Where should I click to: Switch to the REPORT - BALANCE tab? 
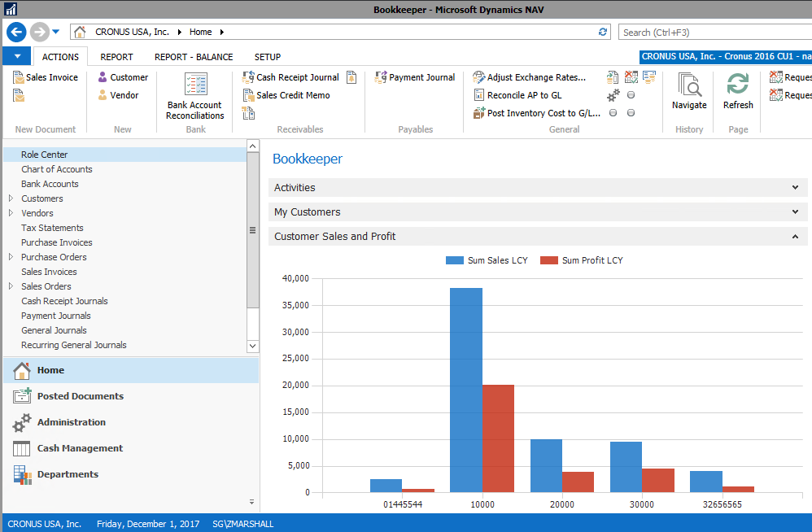[194, 57]
